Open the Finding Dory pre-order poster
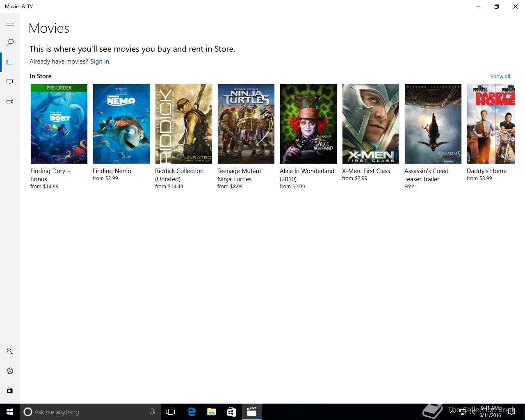525x420 pixels. pyautogui.click(x=59, y=124)
